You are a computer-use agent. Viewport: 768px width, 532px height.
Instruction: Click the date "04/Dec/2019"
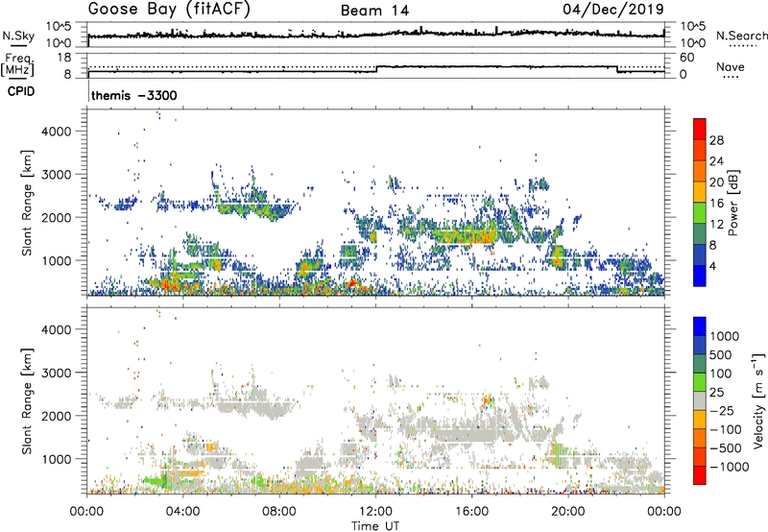(613, 9)
